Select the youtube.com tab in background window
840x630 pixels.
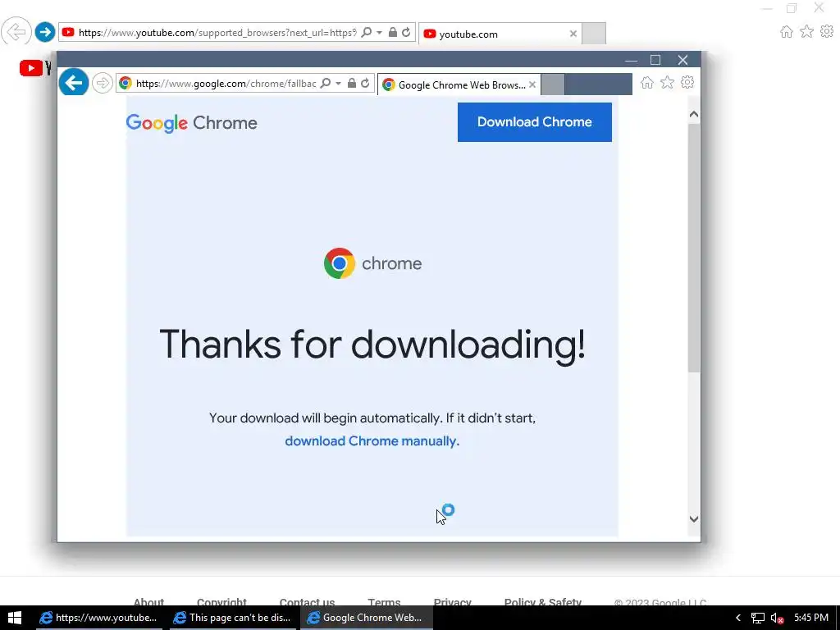point(500,34)
